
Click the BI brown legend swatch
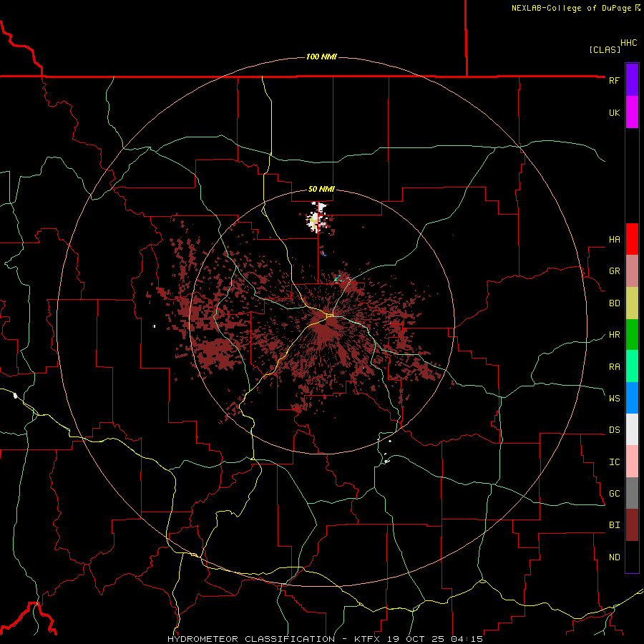[632, 525]
